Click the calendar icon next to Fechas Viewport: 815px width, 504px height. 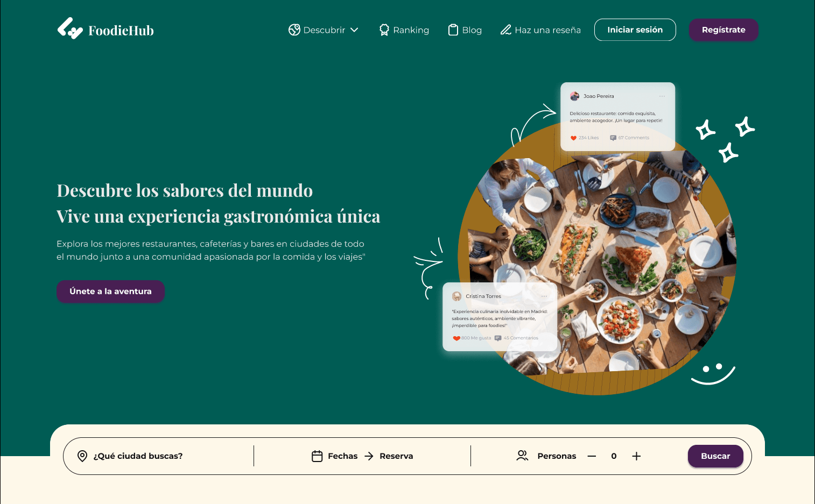pyautogui.click(x=317, y=456)
